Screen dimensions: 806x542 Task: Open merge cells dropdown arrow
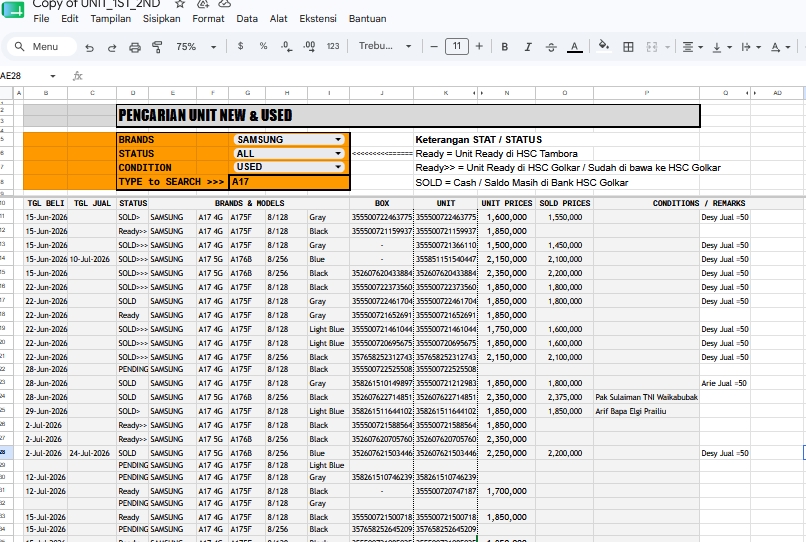pyautogui.click(x=667, y=47)
